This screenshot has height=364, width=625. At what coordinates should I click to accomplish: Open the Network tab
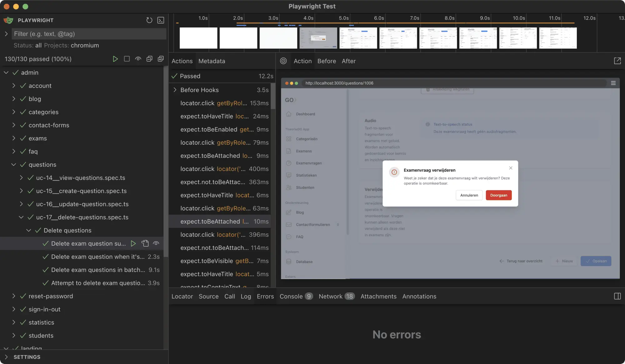331,296
